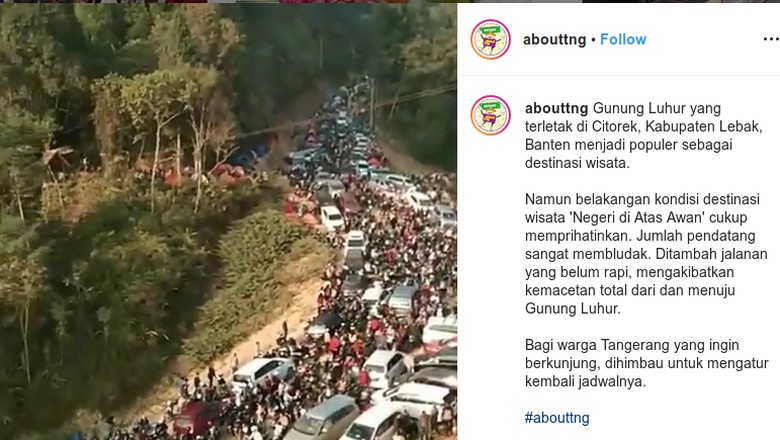This screenshot has width=780, height=440.
Task: Click the "destinasi wisata." line ending first paragraph
Action: [577, 163]
